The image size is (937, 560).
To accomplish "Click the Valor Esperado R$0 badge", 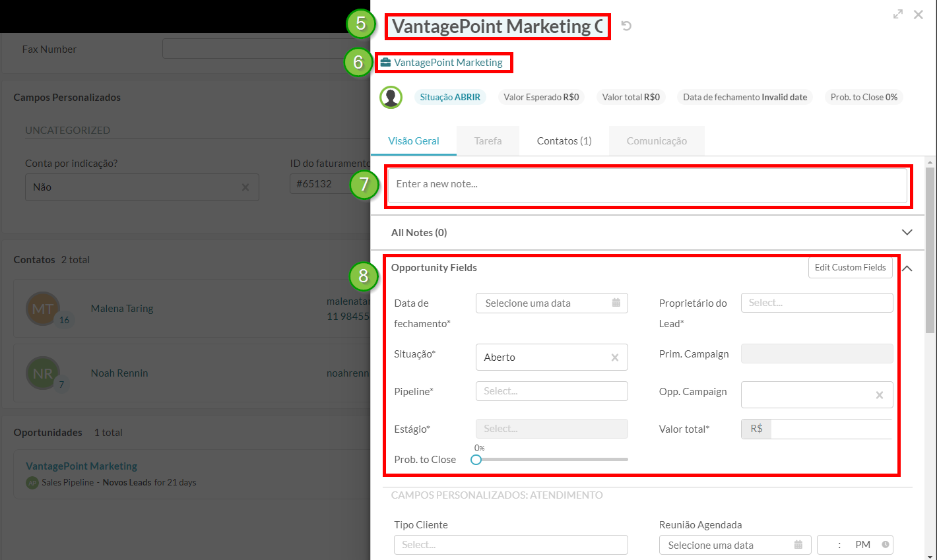I will coord(541,97).
